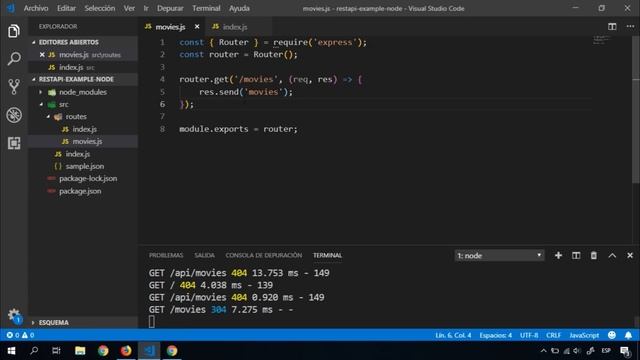Open the feedback smiley in status bar
The width and height of the screenshot is (640, 360).
pos(611,335)
